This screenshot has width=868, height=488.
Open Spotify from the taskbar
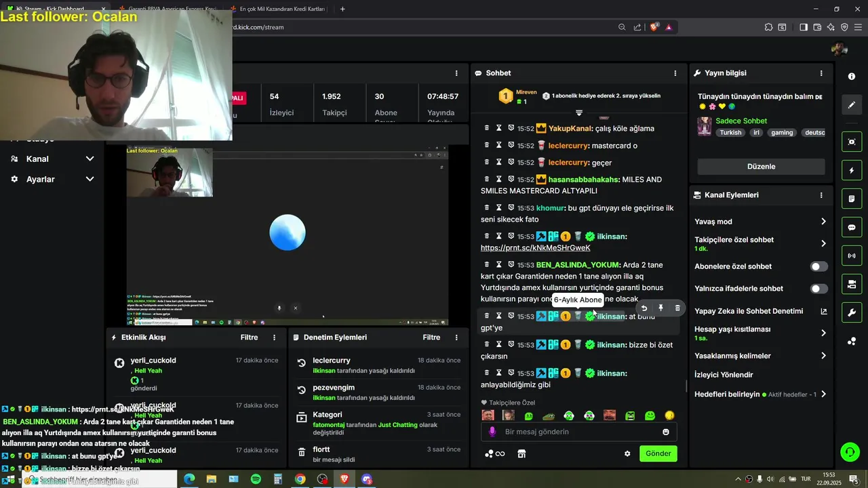[256, 479]
